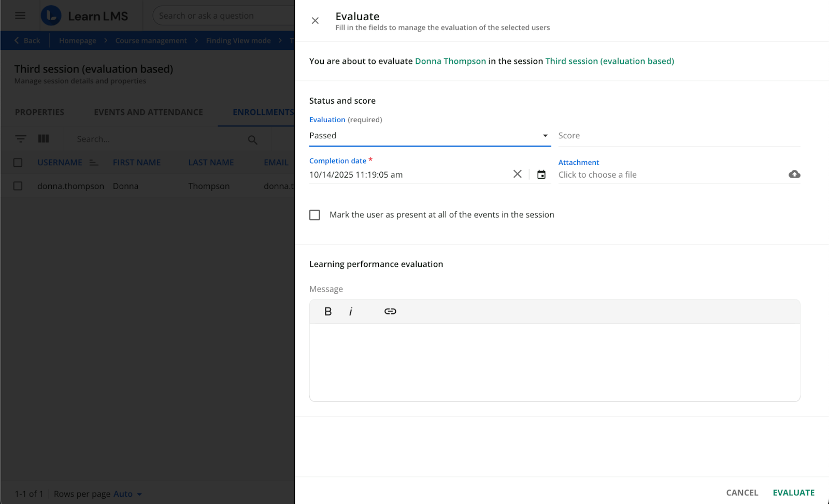Check mark user as present checkbox

coord(315,215)
